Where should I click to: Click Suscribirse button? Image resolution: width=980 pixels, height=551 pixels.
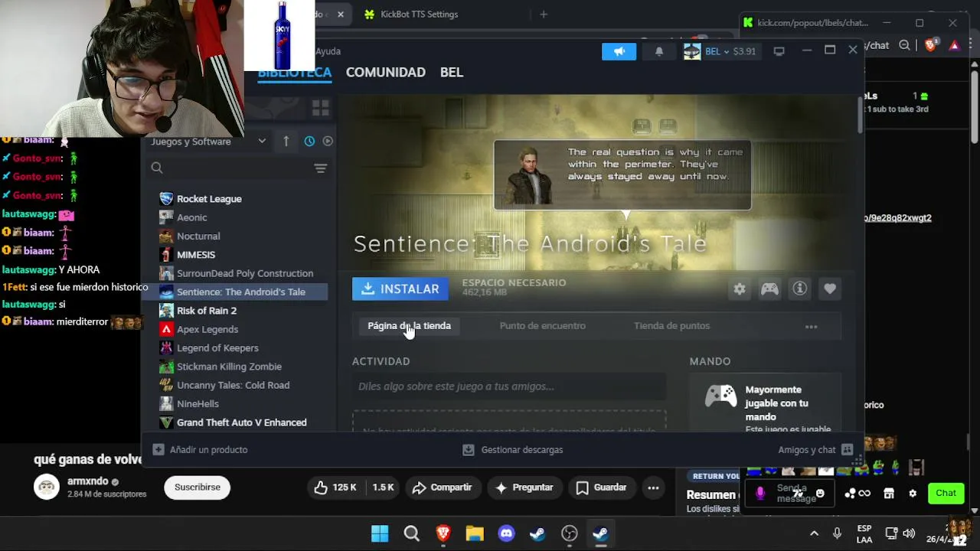[x=197, y=487]
